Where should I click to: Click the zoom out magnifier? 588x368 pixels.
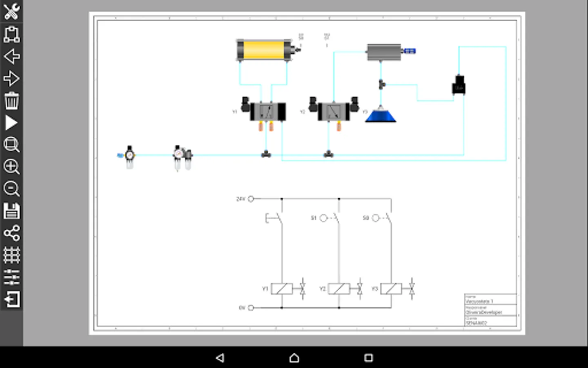[x=11, y=189]
